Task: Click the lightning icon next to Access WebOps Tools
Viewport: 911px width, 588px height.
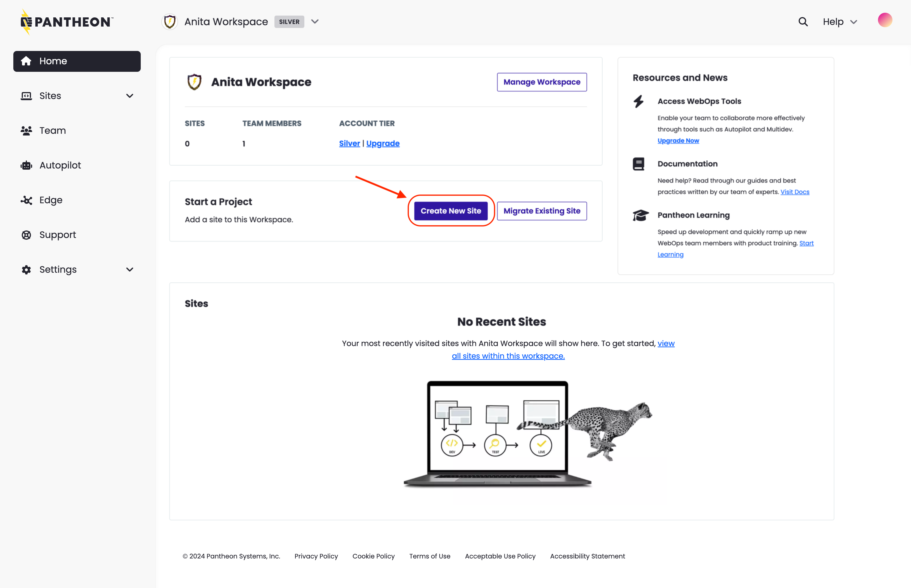Action: coord(639,101)
